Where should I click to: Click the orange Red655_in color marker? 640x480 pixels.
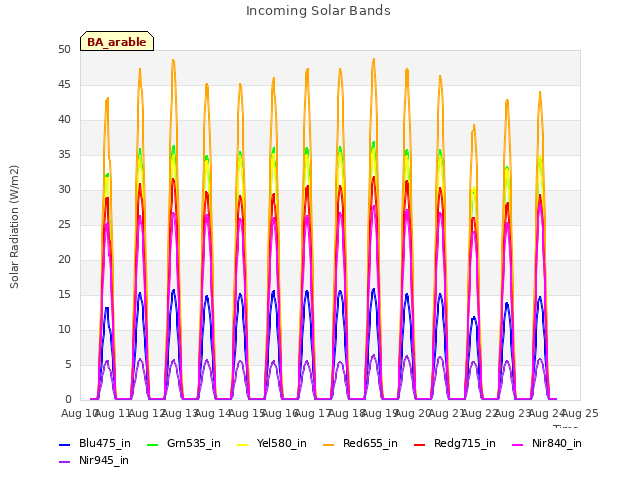tap(329, 445)
